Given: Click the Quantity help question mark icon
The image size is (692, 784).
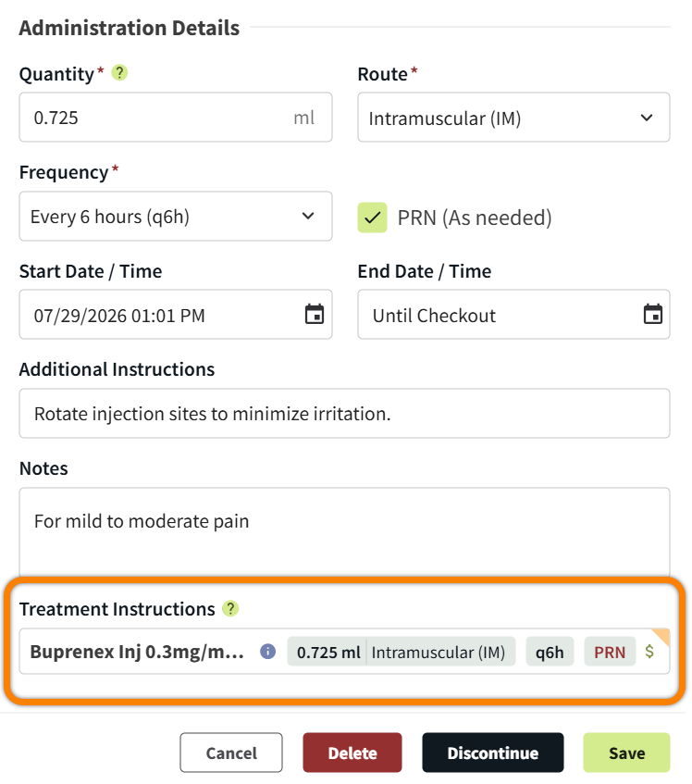Looking at the screenshot, I should (119, 73).
